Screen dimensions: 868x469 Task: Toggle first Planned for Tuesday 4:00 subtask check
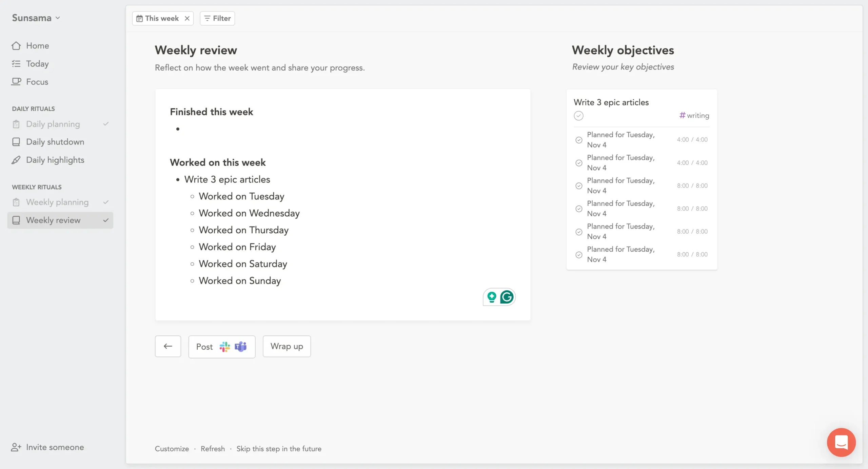579,140
